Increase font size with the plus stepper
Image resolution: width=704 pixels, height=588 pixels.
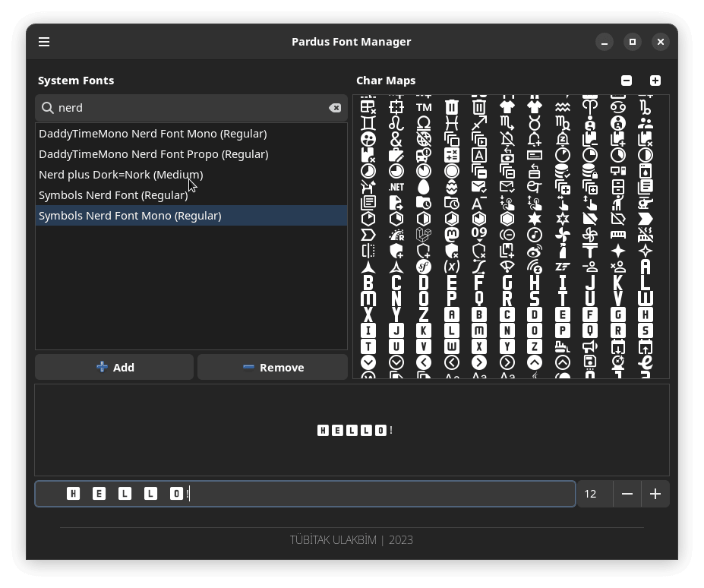click(655, 494)
